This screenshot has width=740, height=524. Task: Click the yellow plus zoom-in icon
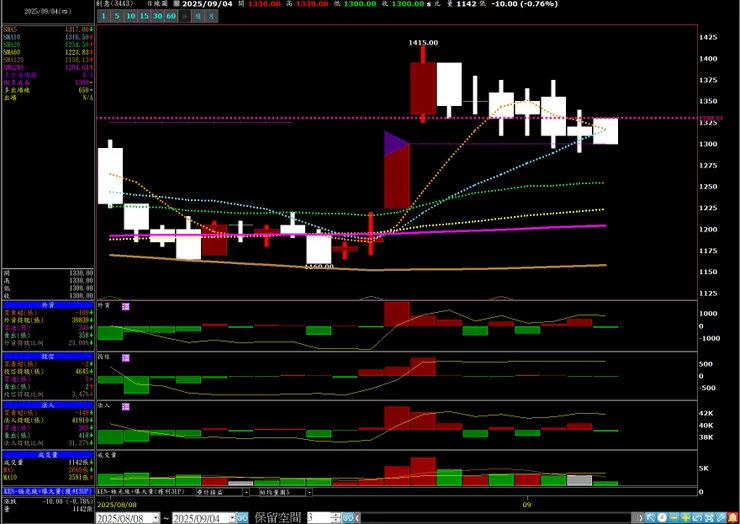coord(686,518)
